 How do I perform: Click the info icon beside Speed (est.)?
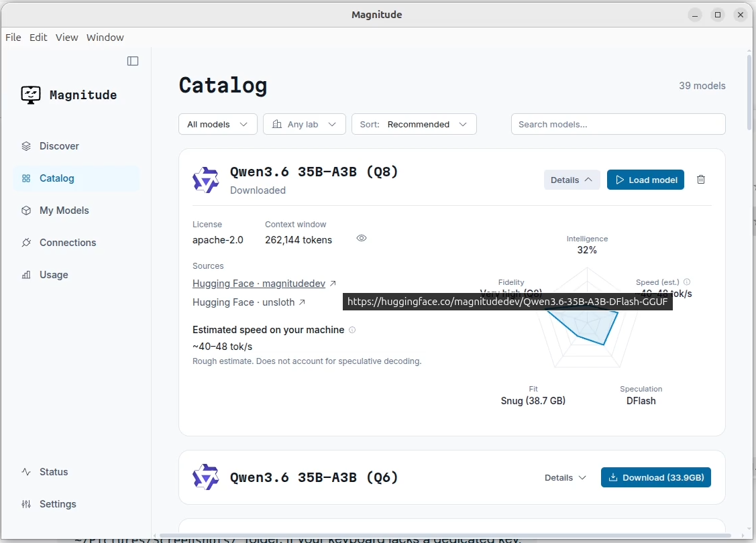tap(687, 282)
